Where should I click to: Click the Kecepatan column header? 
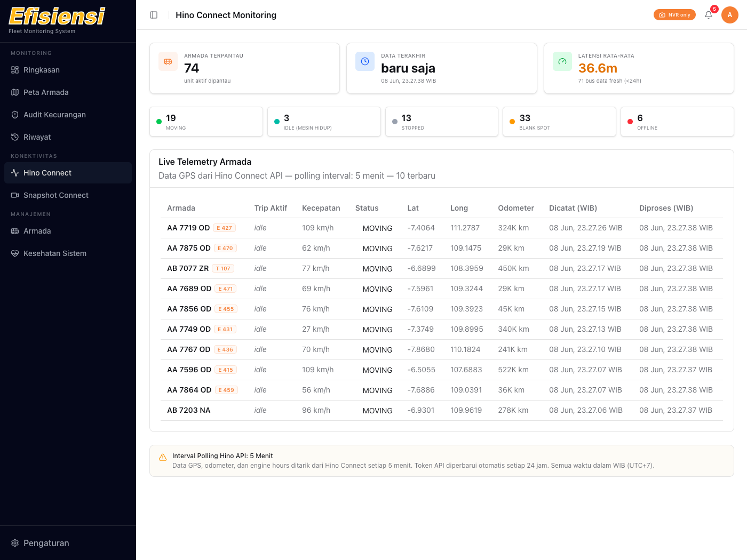coord(321,208)
